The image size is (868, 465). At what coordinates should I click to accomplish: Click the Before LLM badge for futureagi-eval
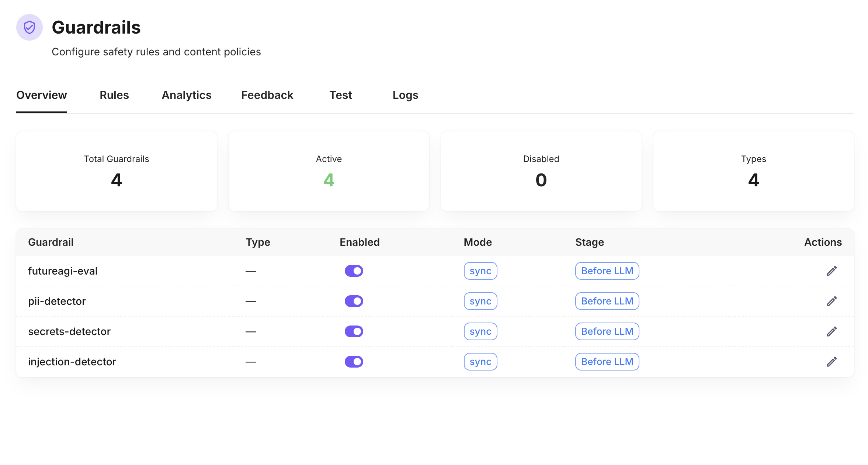pyautogui.click(x=607, y=271)
